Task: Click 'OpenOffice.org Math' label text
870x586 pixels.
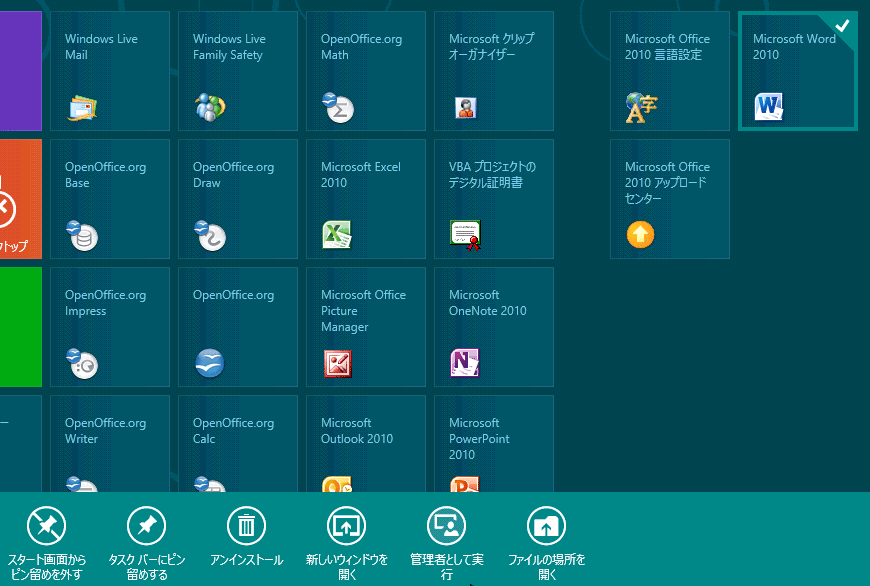Action: click(361, 47)
